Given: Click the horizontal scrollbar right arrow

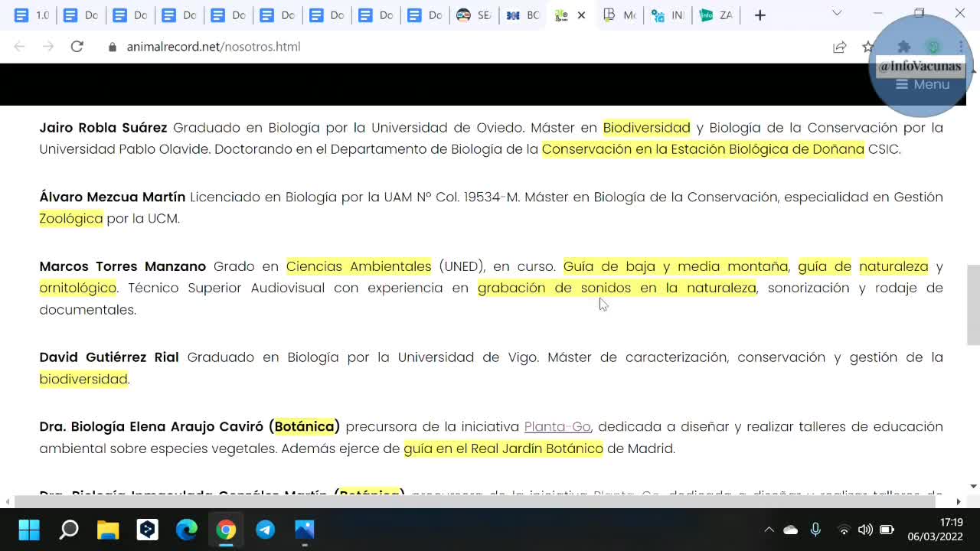Looking at the screenshot, I should [x=959, y=501].
